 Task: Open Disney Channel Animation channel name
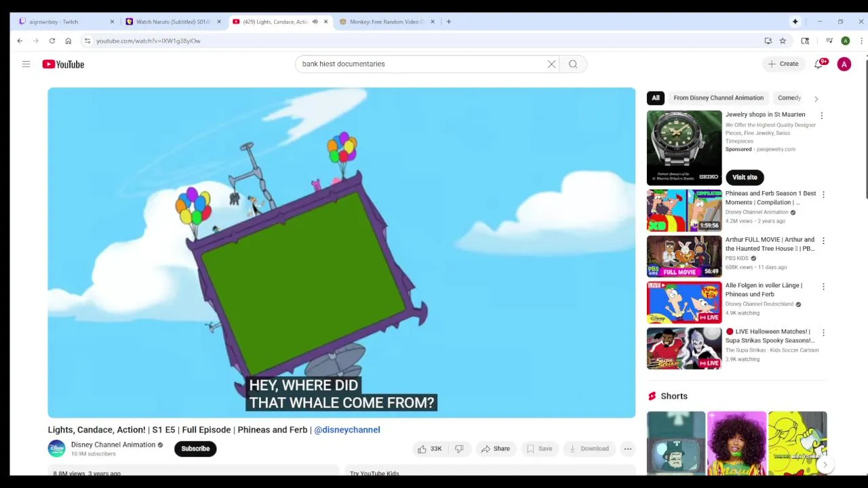113,445
